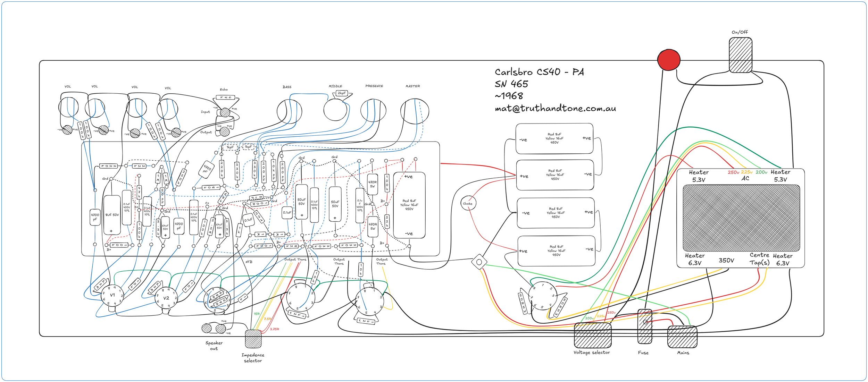This screenshot has height=382, width=868.
Task: Click the orange '7.5R' tap label
Action: tap(267, 319)
